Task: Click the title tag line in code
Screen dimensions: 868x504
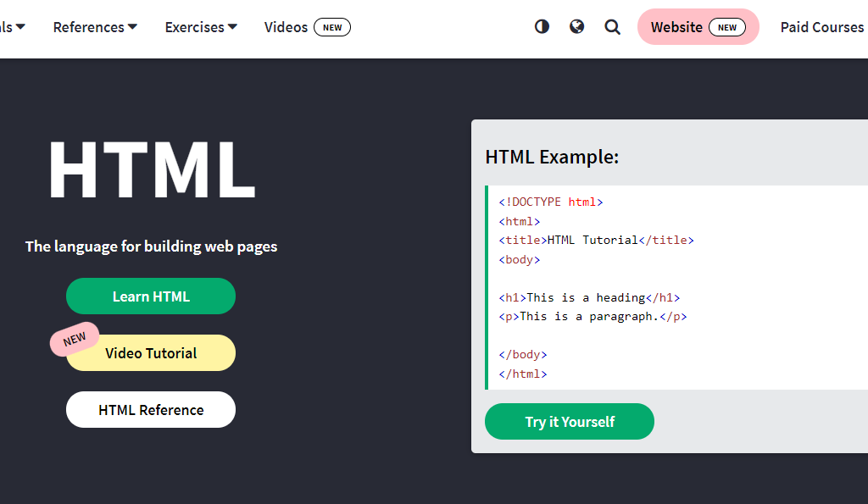Action: [x=597, y=241]
